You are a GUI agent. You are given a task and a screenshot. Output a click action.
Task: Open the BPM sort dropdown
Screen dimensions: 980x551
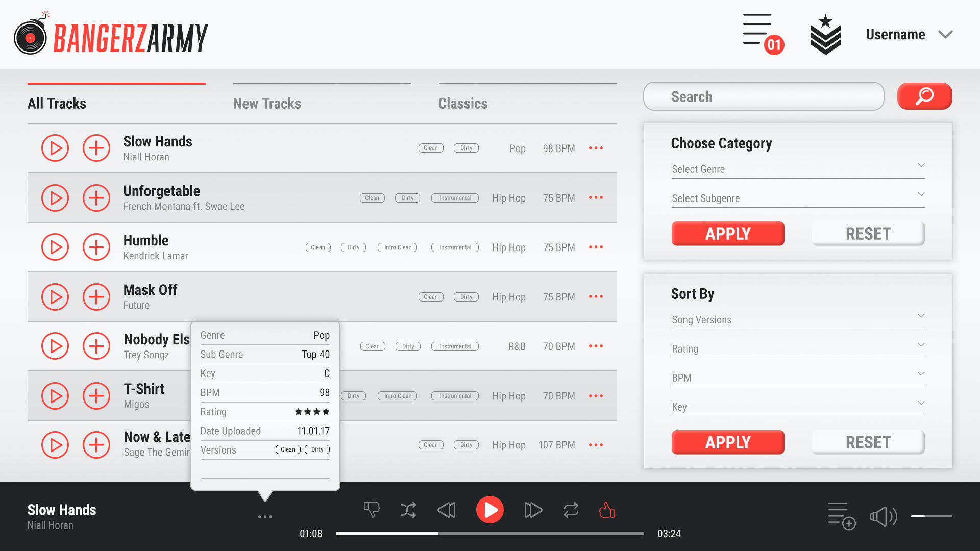coord(798,378)
